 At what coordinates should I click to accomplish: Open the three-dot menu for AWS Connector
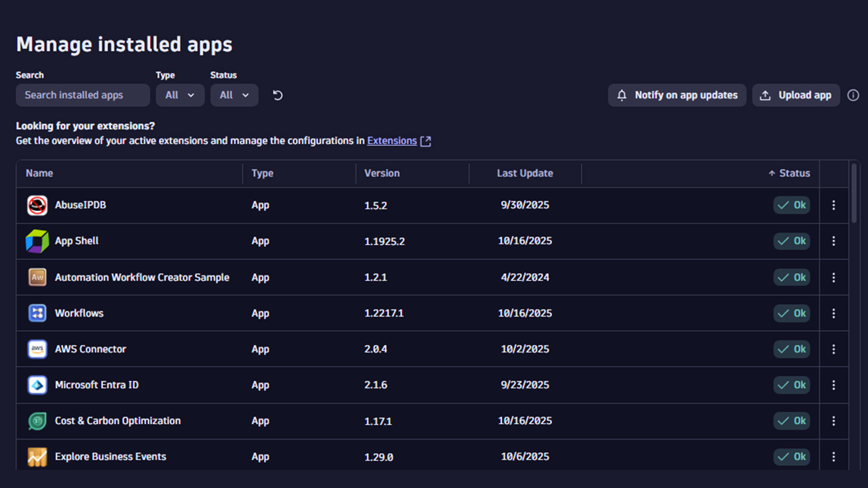click(x=834, y=349)
